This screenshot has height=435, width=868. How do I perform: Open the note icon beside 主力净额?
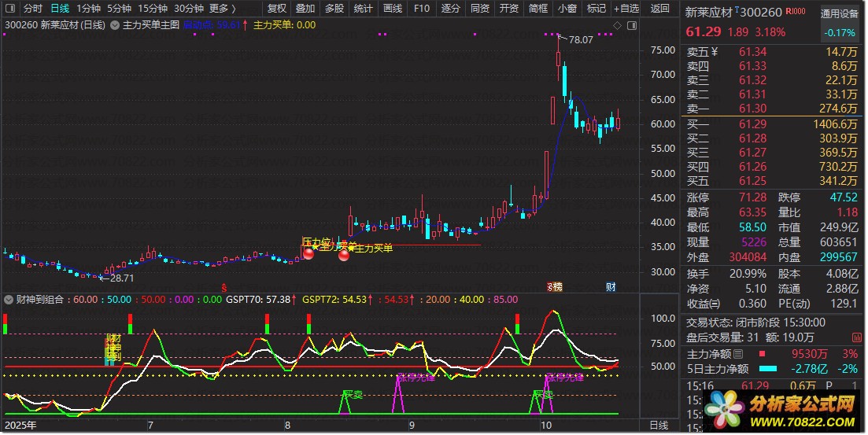tap(738, 355)
